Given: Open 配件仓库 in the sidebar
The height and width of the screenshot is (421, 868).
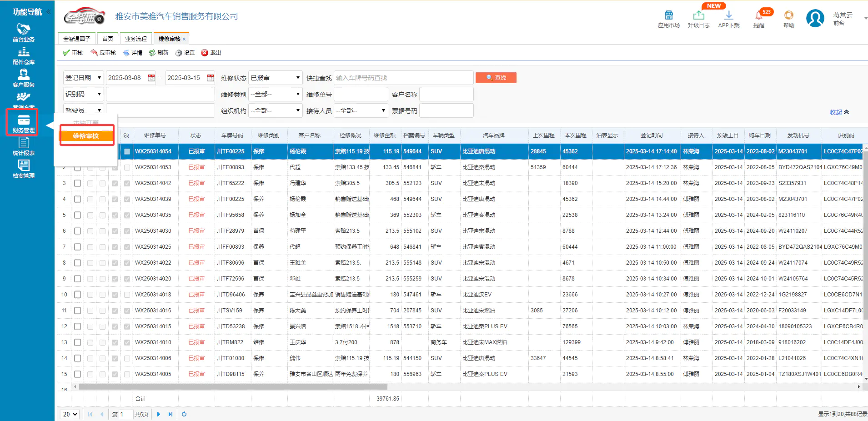Looking at the screenshot, I should (x=23, y=55).
